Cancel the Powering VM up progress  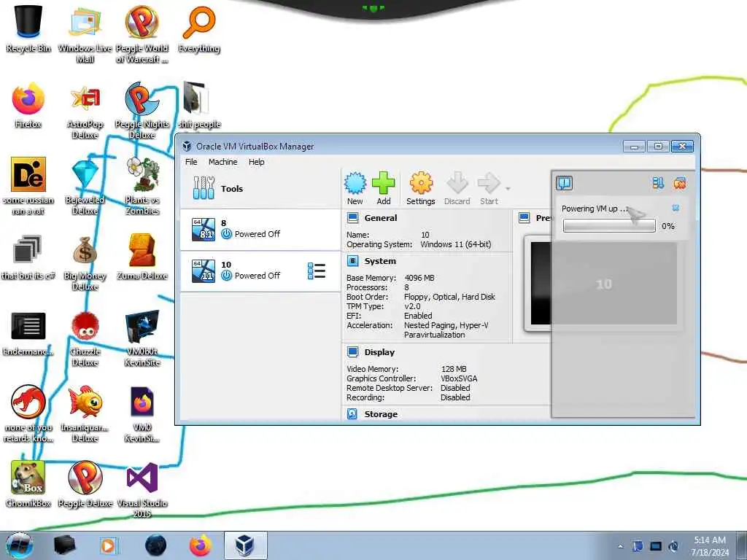pyautogui.click(x=676, y=208)
